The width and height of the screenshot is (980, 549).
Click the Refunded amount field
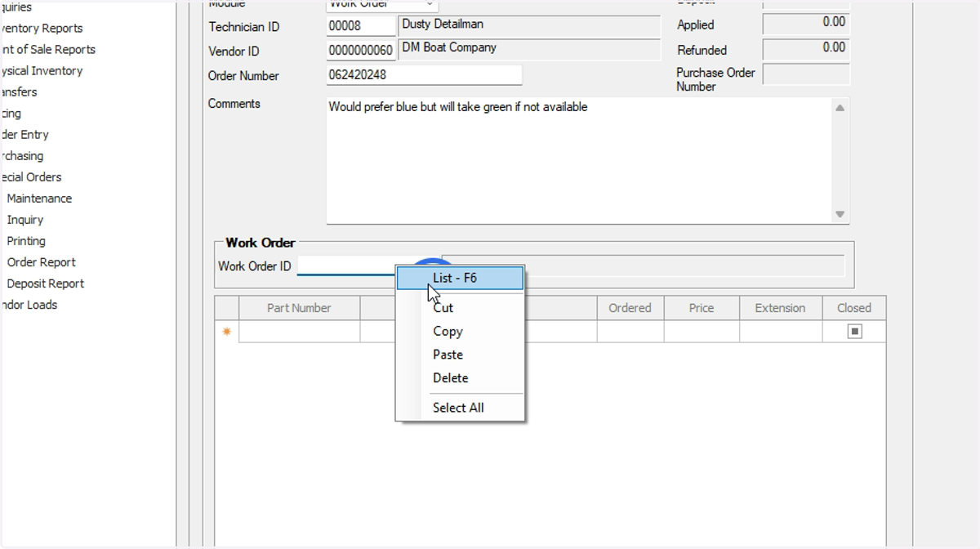tap(806, 50)
